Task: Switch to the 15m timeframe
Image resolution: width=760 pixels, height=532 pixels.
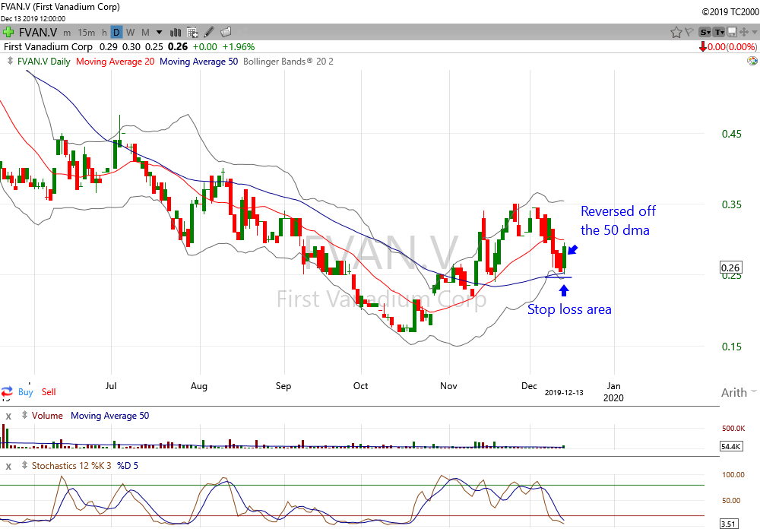Action: click(x=87, y=33)
